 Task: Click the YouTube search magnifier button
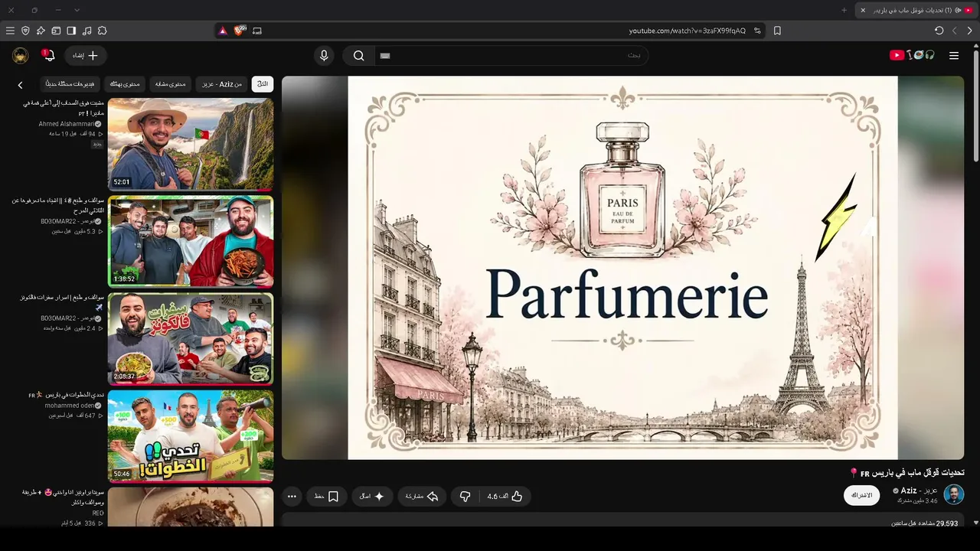[358, 55]
